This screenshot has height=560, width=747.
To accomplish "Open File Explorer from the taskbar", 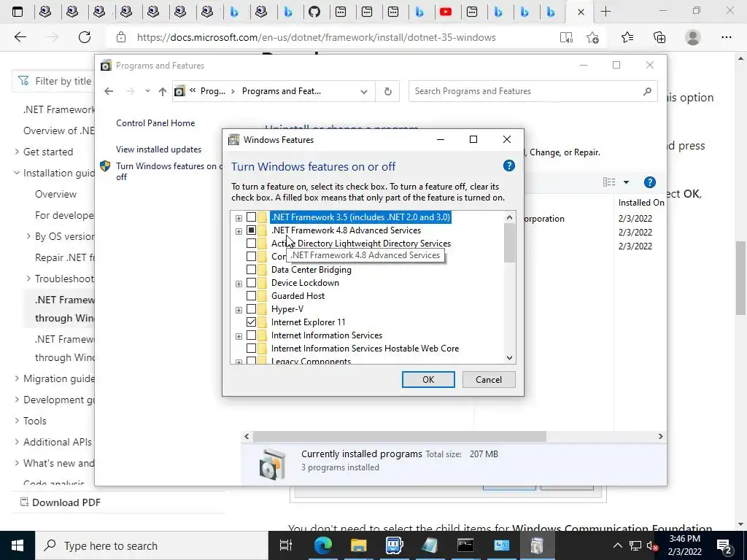I will [x=358, y=545].
